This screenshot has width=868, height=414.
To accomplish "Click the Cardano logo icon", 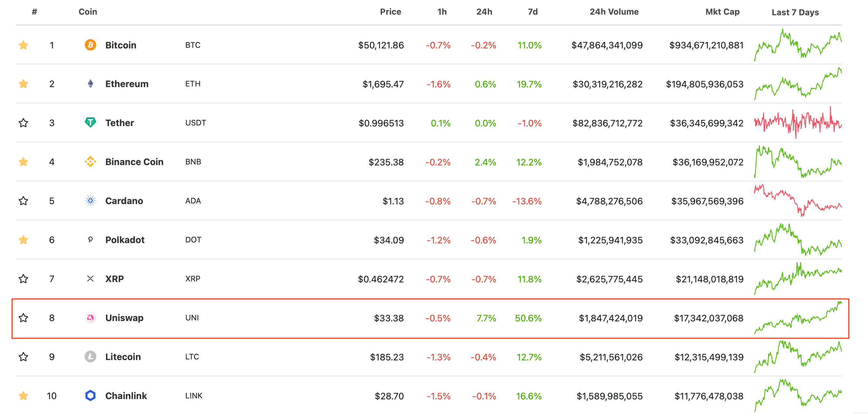I will [x=90, y=201].
